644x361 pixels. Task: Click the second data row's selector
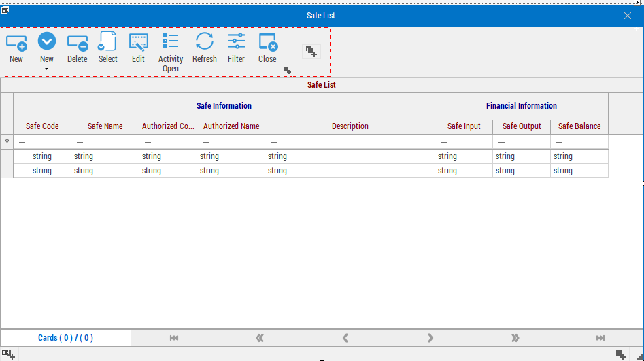pos(7,171)
